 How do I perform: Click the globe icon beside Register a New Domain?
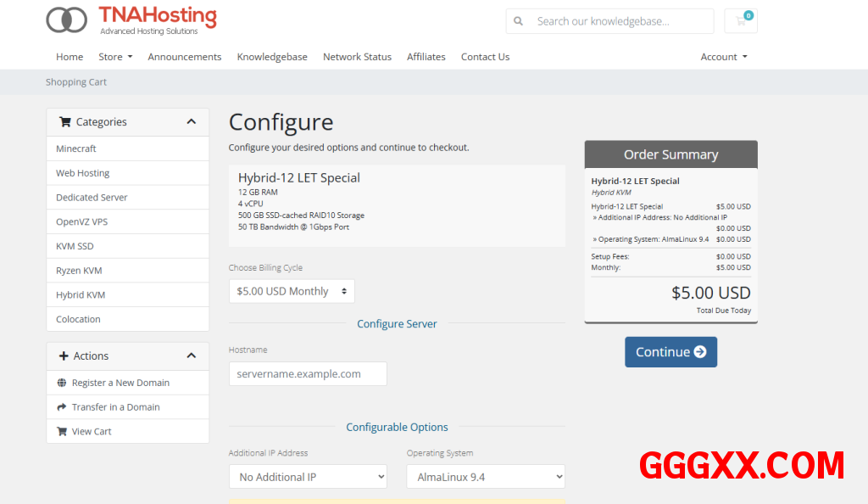[x=62, y=383]
